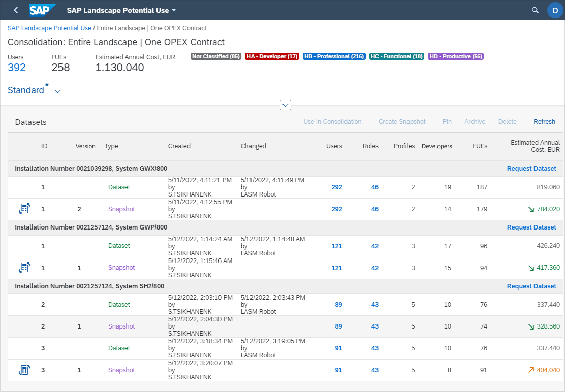Request Dataset for System GWX/800

531,169
